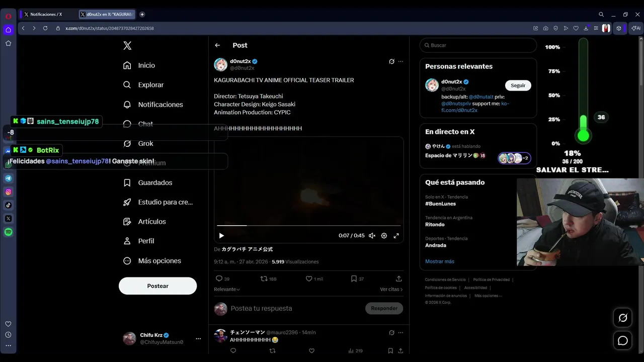Open the floating Grok button
This screenshot has width=644, height=362.
click(x=623, y=318)
